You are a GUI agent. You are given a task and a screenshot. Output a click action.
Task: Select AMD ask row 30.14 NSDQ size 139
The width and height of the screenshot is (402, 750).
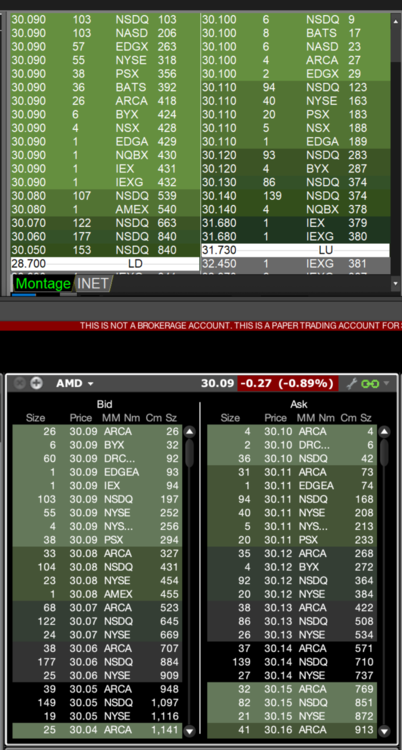point(292,662)
